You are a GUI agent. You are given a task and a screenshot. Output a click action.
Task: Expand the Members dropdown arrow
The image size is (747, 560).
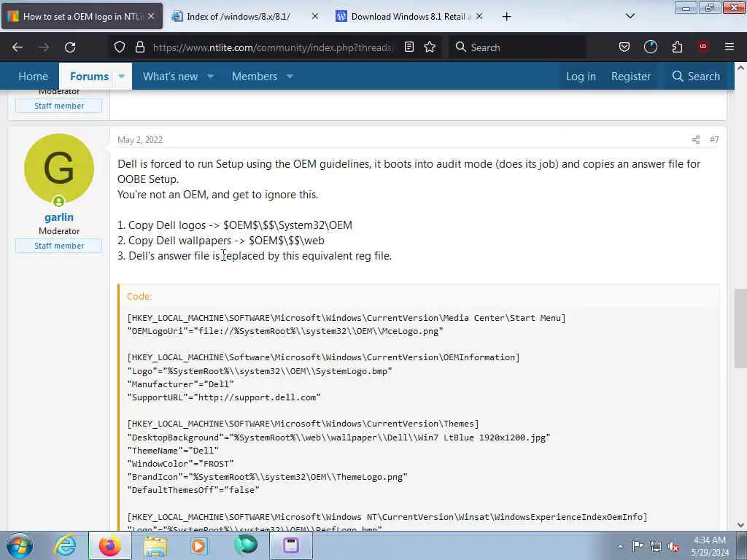(290, 76)
